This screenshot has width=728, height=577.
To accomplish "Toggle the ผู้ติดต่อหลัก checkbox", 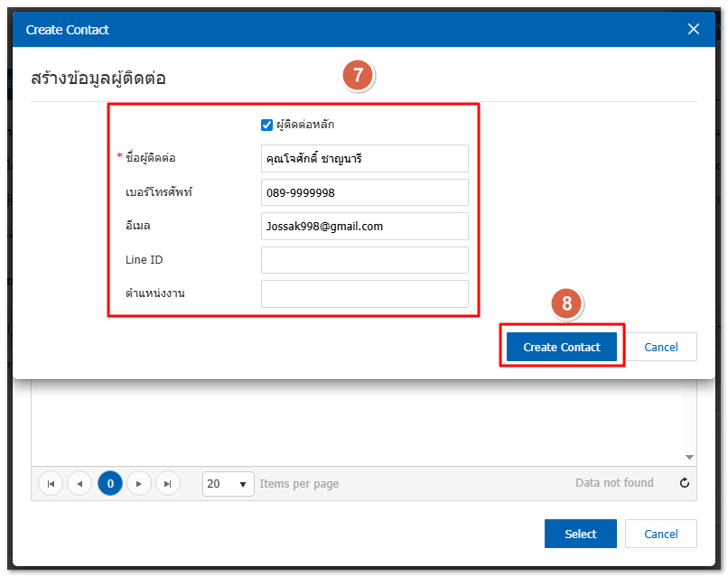I will coord(266,125).
